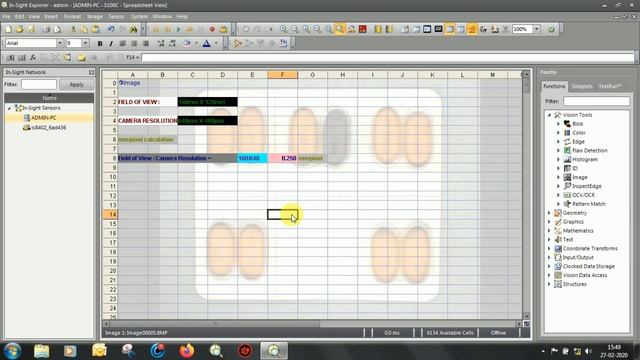Click the red record button icon
This screenshot has width=640, height=360.
212,29
